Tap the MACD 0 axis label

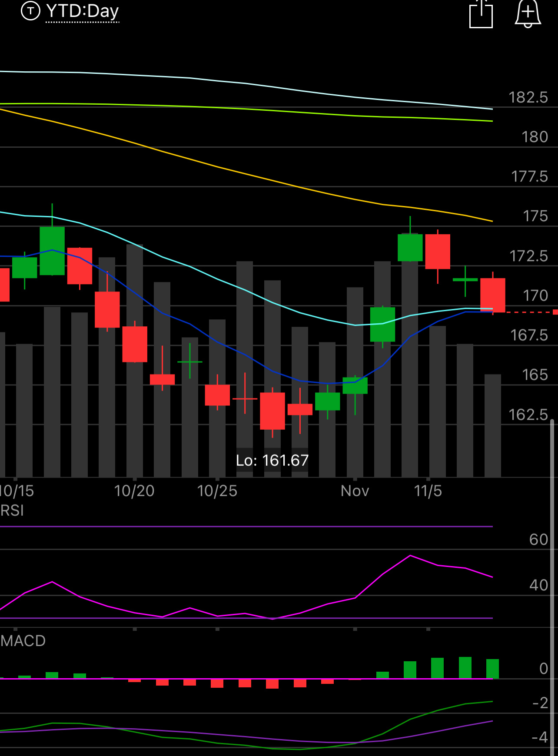(543, 669)
